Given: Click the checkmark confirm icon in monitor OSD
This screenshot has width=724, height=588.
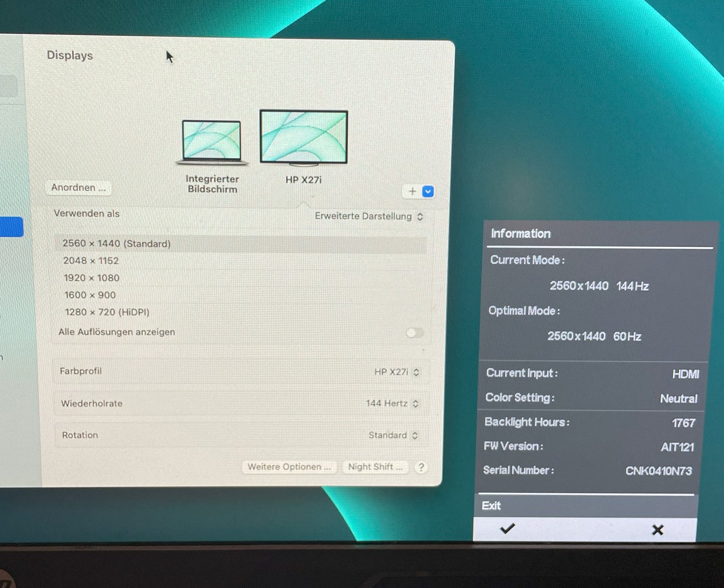Looking at the screenshot, I should [507, 529].
